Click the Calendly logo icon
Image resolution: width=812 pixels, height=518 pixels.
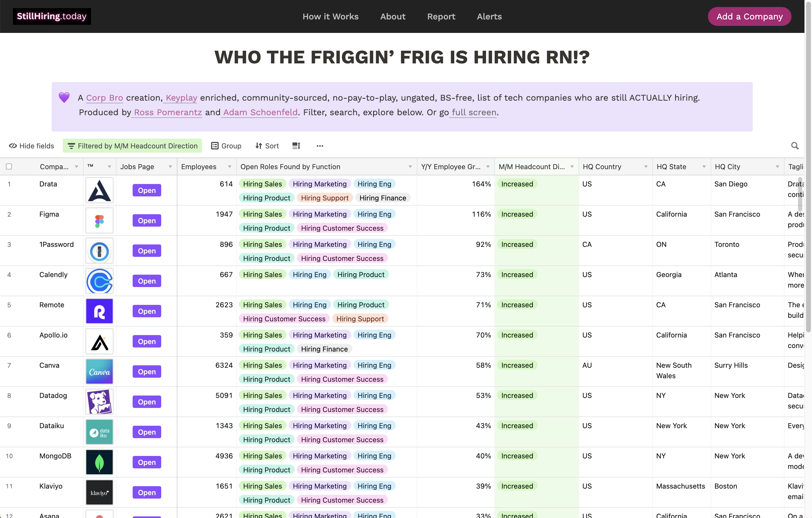(99, 281)
